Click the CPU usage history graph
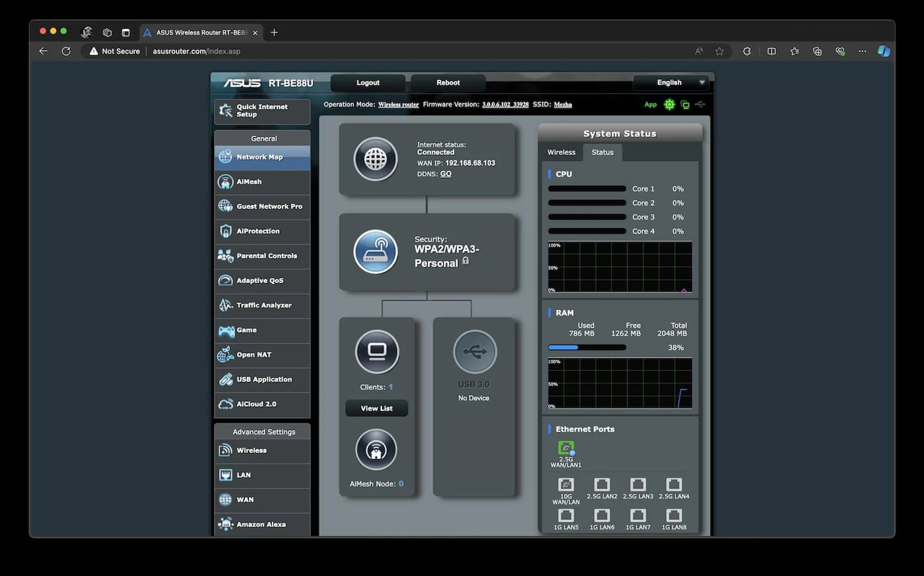The width and height of the screenshot is (924, 576). [620, 267]
